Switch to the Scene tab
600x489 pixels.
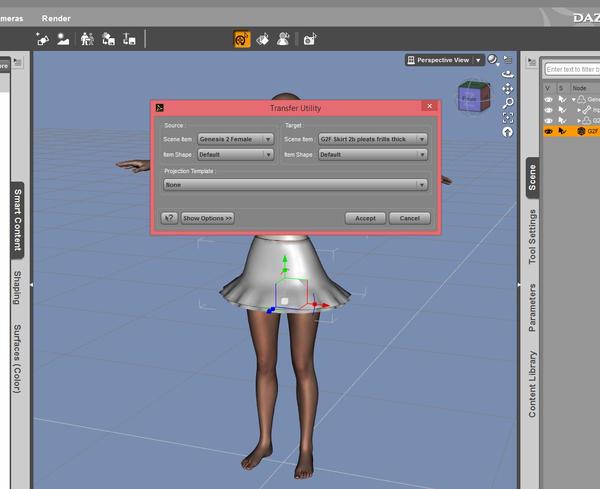click(x=532, y=178)
